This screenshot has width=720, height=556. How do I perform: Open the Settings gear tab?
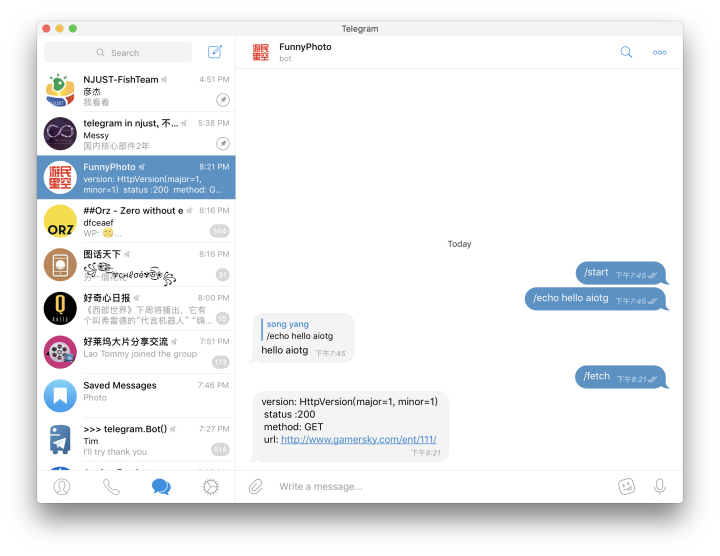(x=211, y=487)
